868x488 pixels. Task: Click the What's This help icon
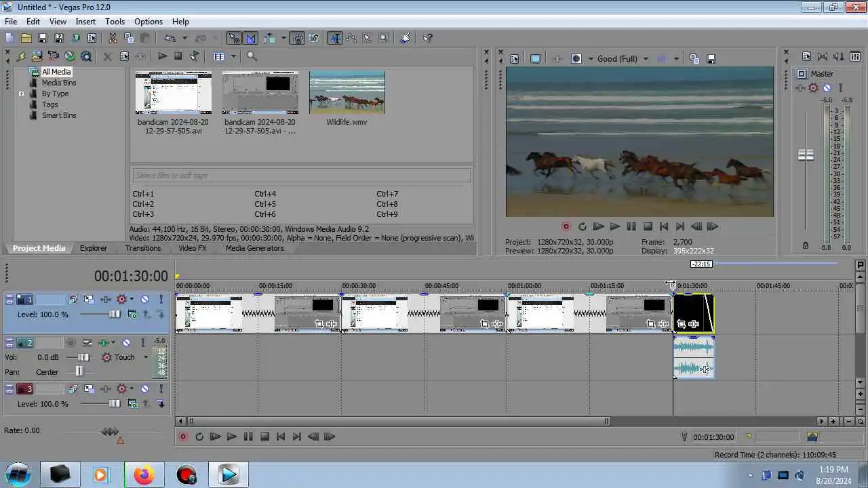tap(428, 38)
